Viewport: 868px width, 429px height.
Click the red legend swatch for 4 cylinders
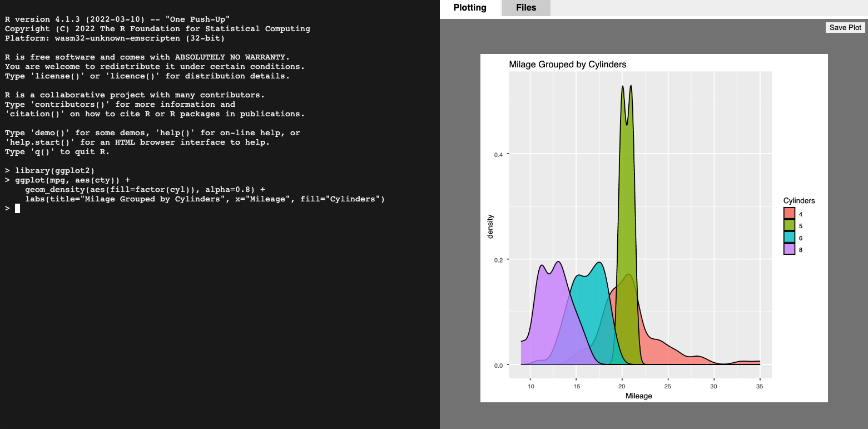point(789,214)
